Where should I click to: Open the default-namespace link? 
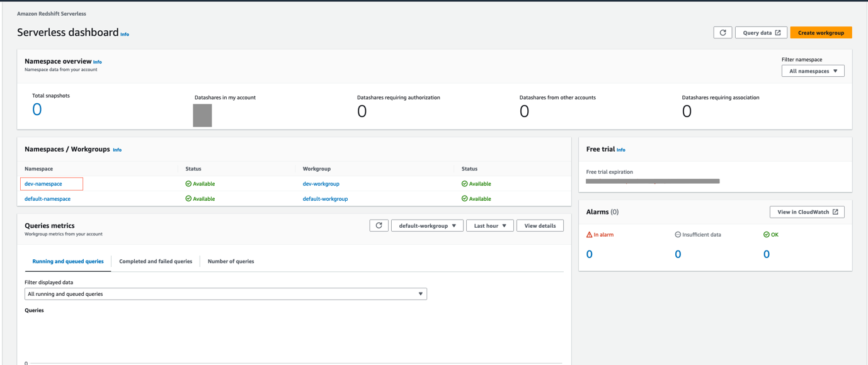47,199
